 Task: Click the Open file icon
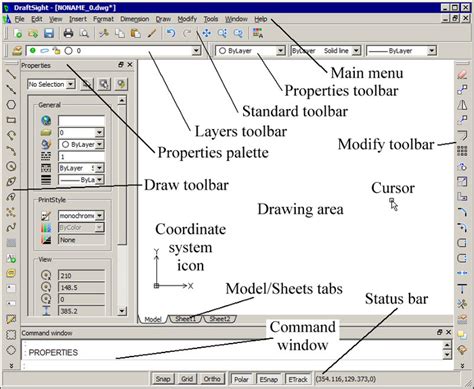click(33, 33)
